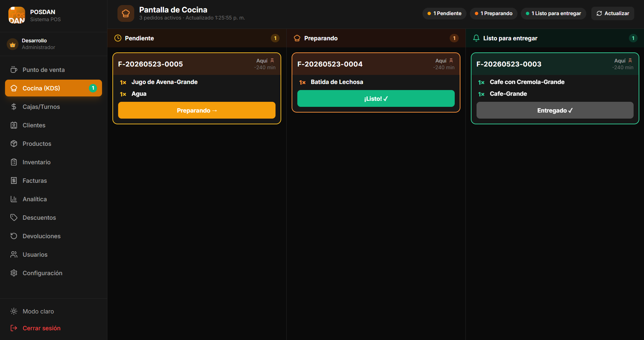Click the chair icon on order F-20260523-0003
Screen dimensions: 644x340
(x=630, y=60)
